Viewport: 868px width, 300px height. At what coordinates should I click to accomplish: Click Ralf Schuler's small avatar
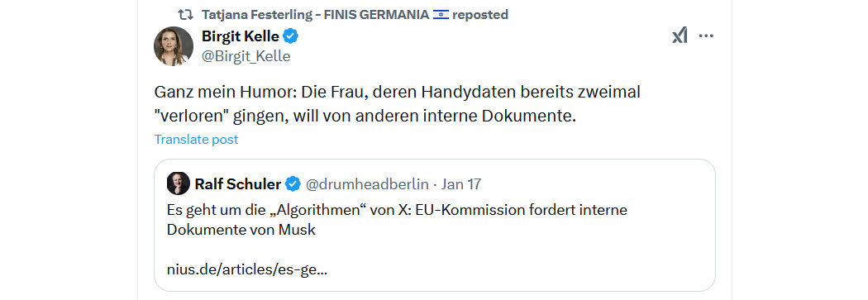point(179,183)
